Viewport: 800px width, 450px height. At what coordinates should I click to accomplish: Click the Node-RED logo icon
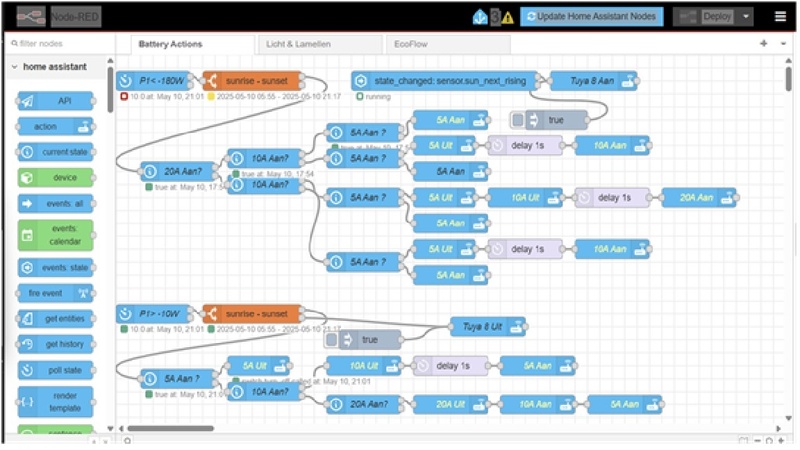pyautogui.click(x=31, y=17)
